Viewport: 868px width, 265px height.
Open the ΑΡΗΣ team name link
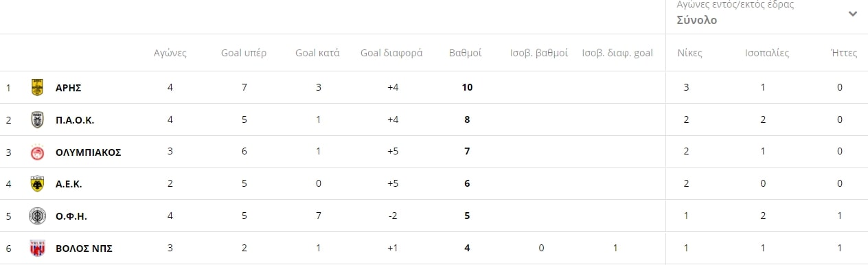coord(69,87)
